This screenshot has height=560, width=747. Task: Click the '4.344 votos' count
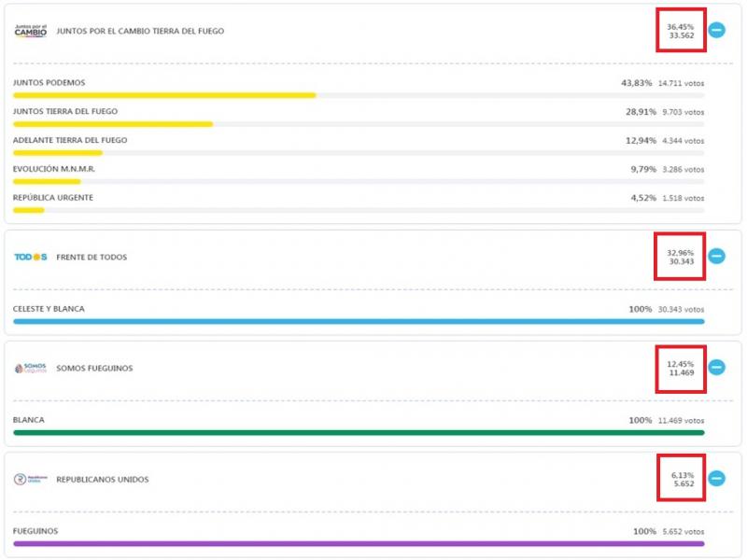[x=684, y=141]
